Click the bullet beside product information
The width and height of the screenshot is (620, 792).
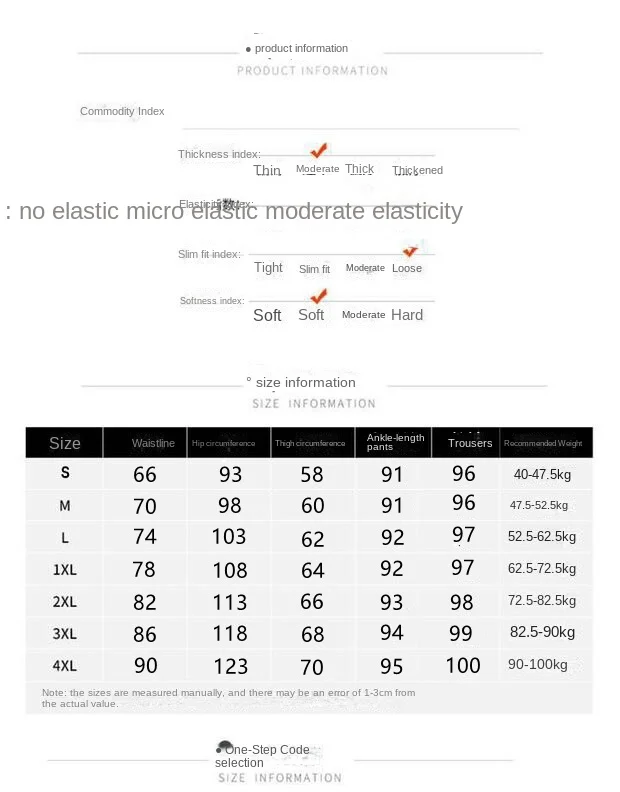tap(248, 50)
